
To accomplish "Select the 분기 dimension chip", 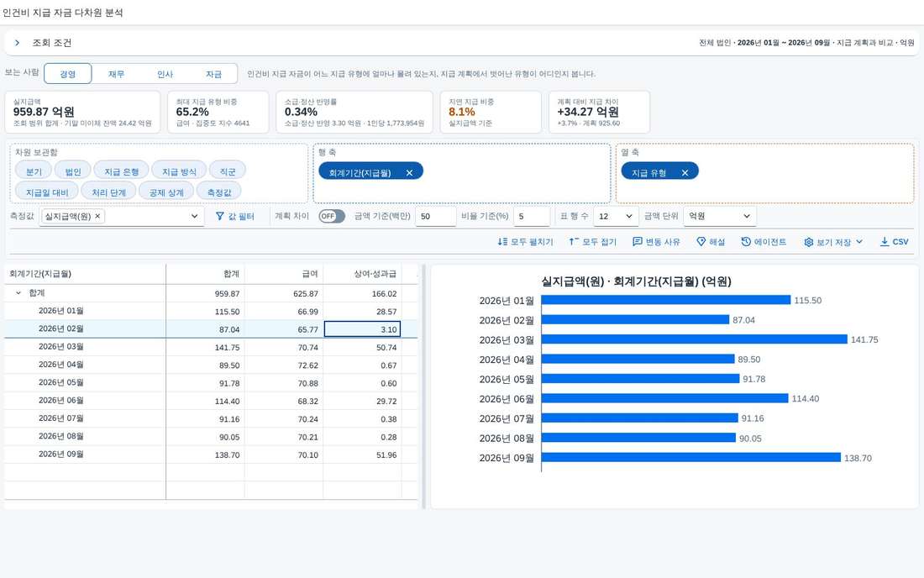I will 34,171.
